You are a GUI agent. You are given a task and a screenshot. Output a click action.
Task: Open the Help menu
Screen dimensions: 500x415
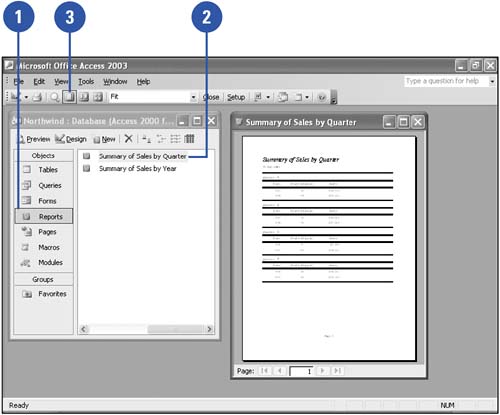click(x=143, y=81)
